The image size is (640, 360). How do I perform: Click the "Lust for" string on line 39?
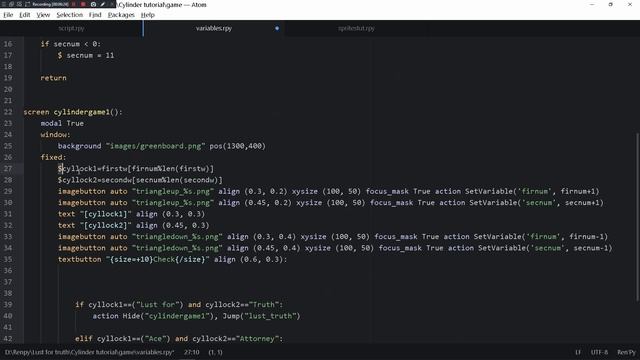point(160,304)
